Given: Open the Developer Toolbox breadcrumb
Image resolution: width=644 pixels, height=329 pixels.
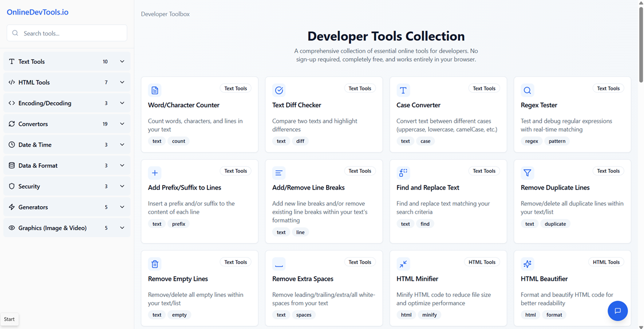Looking at the screenshot, I should [x=165, y=14].
